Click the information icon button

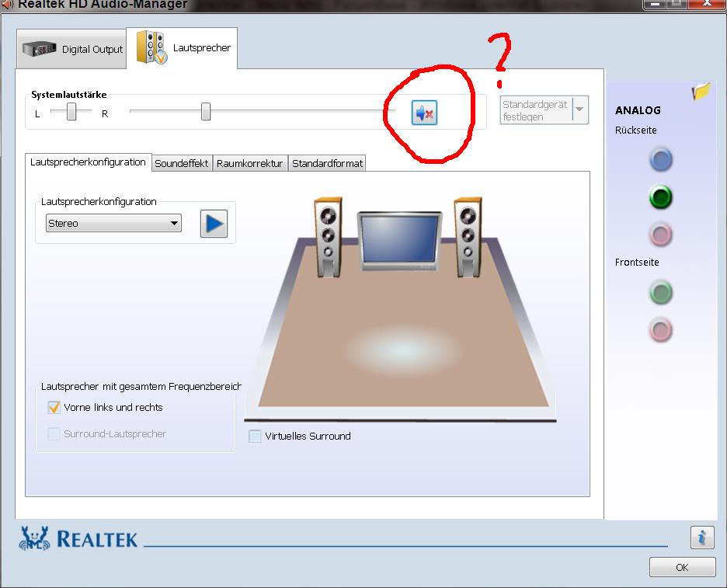click(x=702, y=538)
